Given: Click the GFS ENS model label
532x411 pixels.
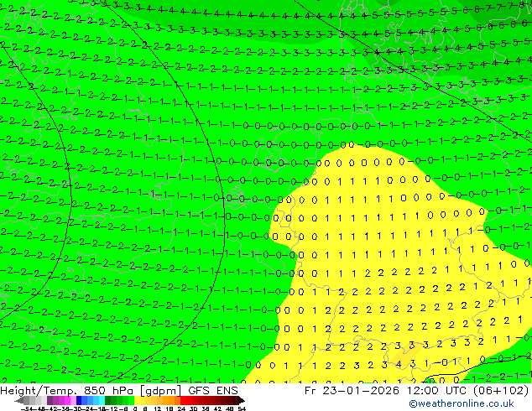Looking at the screenshot, I should [213, 391].
